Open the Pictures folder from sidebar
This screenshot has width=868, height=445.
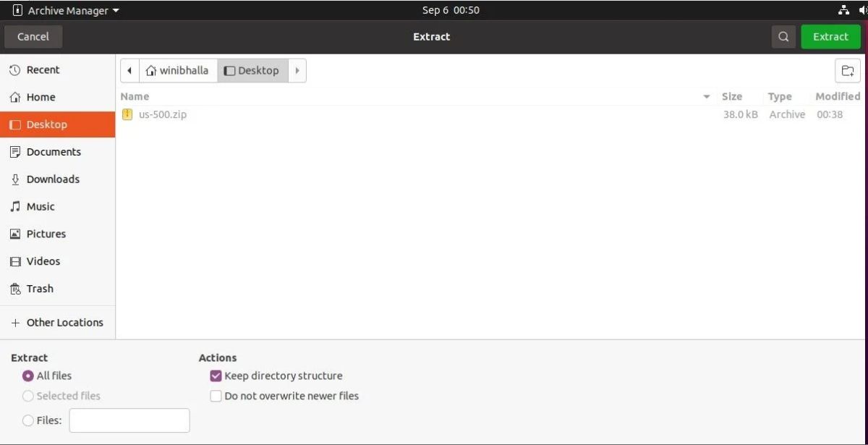pyautogui.click(x=46, y=234)
